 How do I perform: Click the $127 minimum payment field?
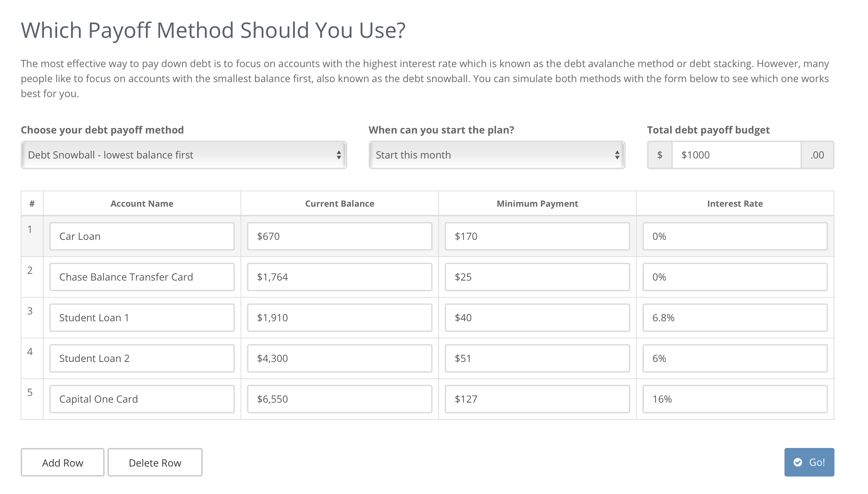click(537, 399)
